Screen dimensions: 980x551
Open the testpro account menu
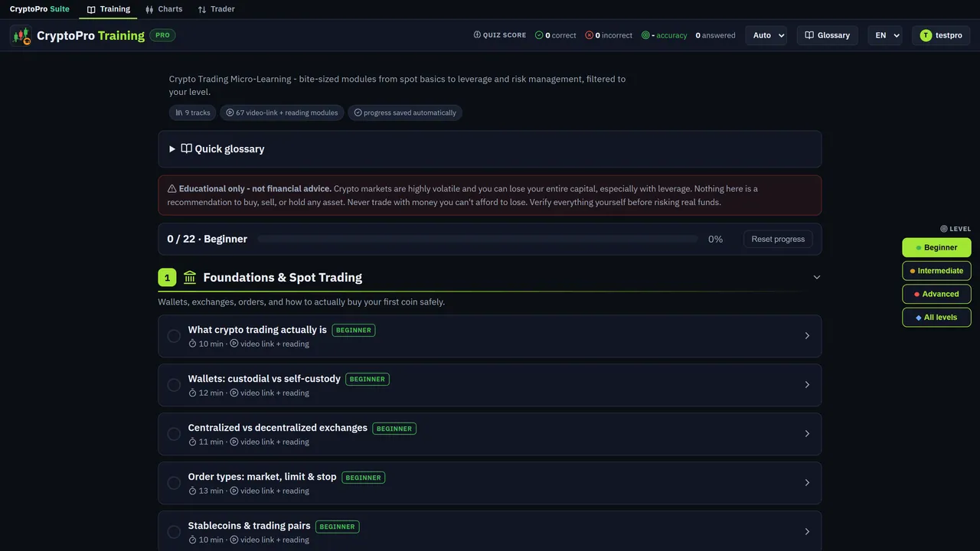(x=941, y=35)
